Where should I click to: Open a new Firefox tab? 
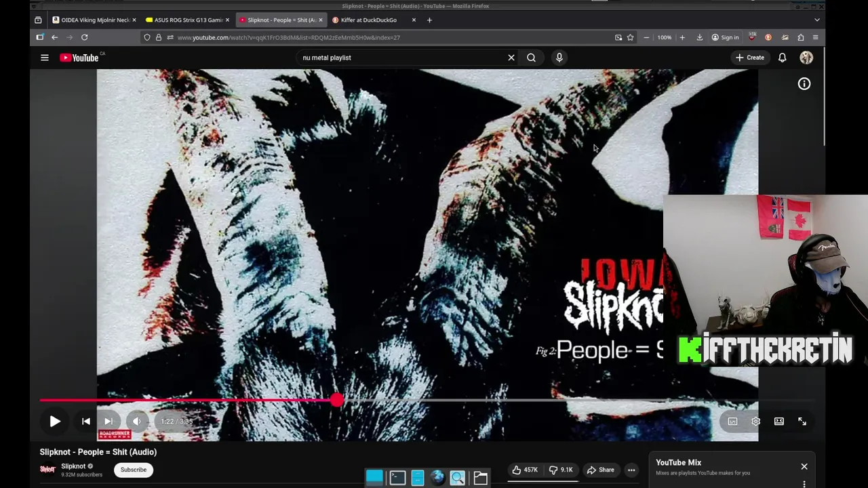pyautogui.click(x=429, y=20)
